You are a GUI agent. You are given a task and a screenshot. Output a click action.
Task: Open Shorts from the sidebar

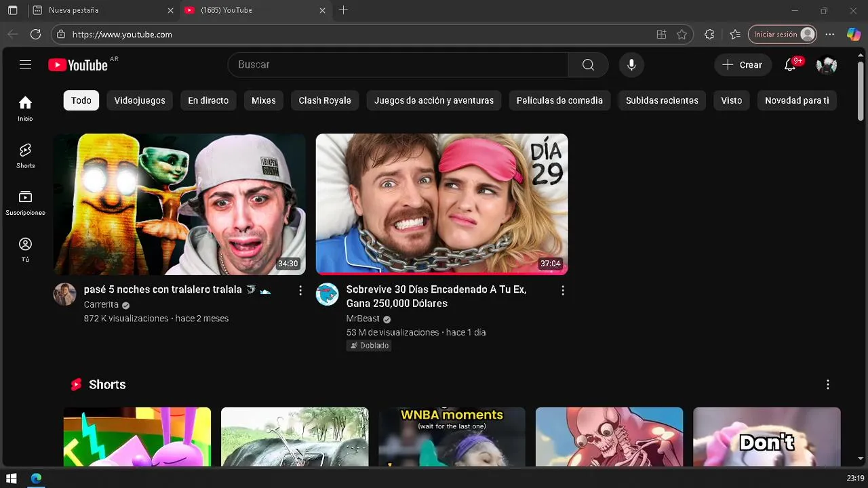25,156
